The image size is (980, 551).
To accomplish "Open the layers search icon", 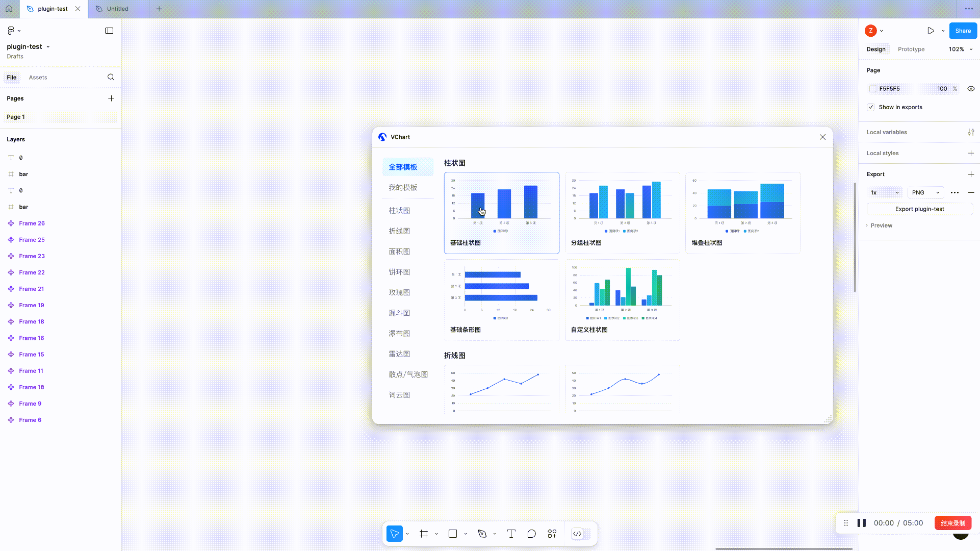I will coord(111,77).
